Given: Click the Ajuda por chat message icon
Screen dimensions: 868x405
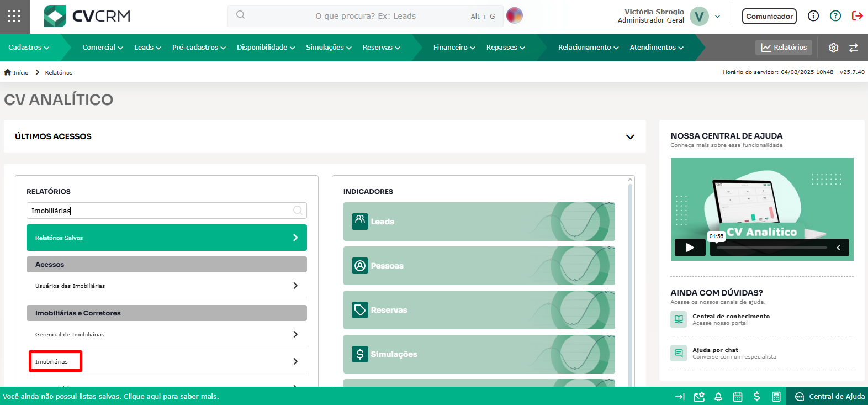Looking at the screenshot, I should (679, 353).
